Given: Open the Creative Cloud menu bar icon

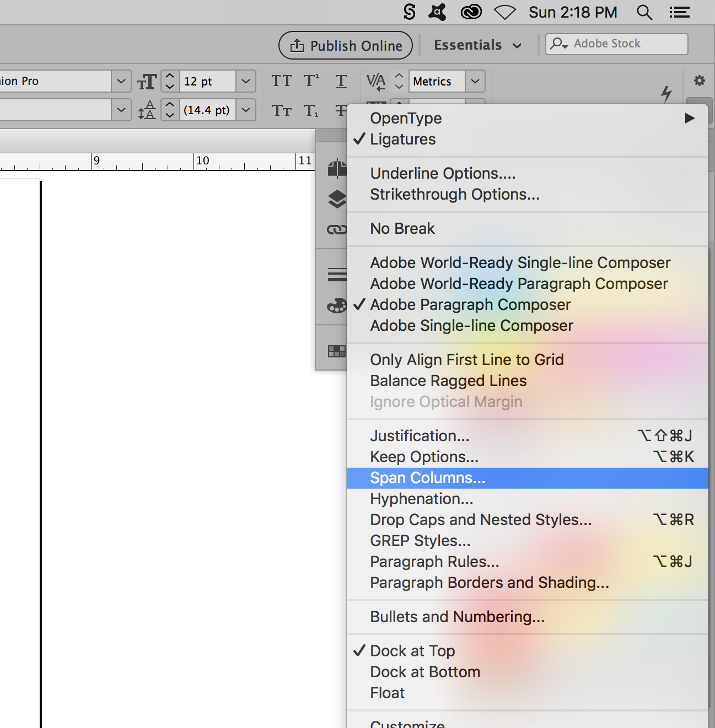Looking at the screenshot, I should coord(471,12).
